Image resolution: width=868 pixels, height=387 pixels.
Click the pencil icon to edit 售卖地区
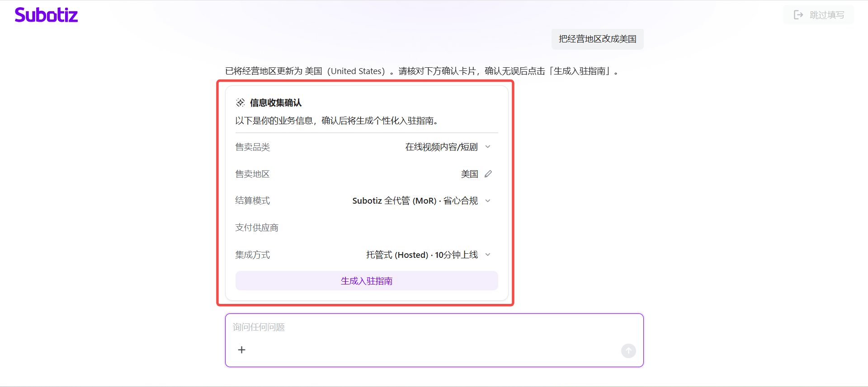(488, 174)
